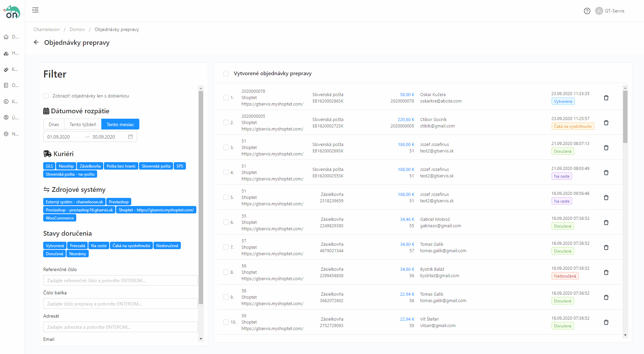The width and height of the screenshot is (644, 354).
Task: Open the GT-Servis user avatar
Action: coord(599,11)
